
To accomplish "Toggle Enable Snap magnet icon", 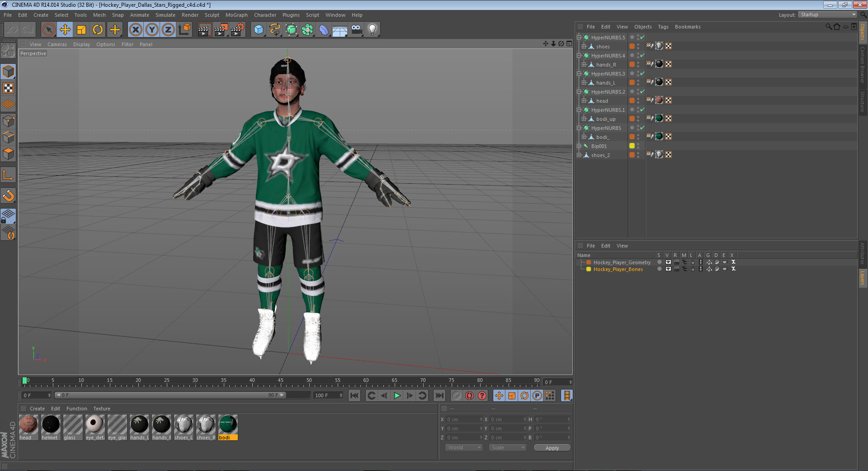I will click(x=8, y=195).
